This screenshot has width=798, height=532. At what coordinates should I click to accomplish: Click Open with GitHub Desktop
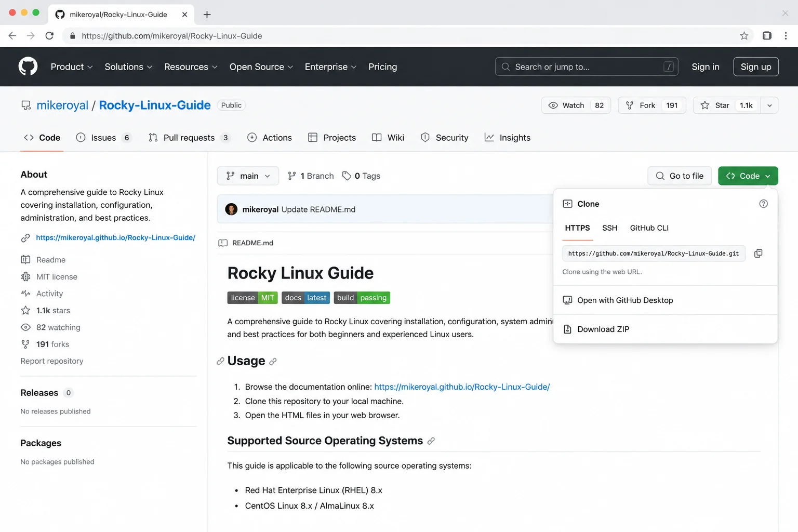666,300
